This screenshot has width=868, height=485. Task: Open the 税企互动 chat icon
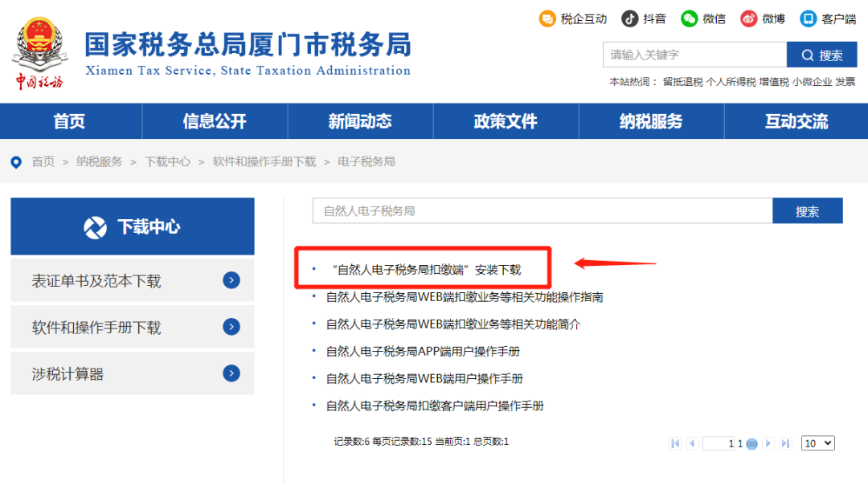[x=547, y=18]
